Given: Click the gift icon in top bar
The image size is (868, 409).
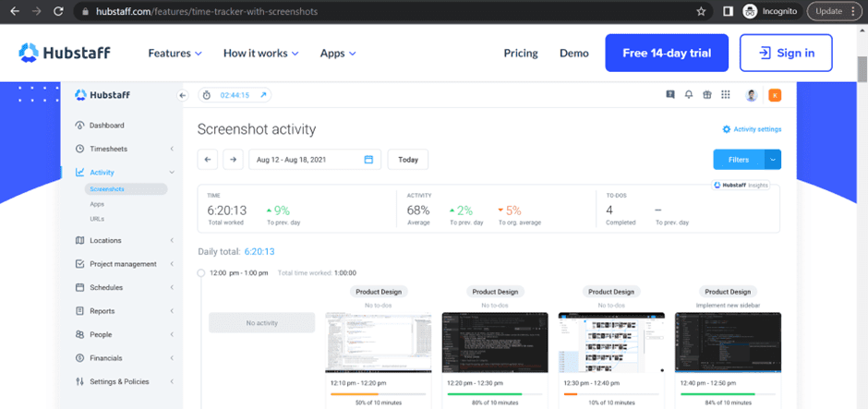Looking at the screenshot, I should (706, 95).
